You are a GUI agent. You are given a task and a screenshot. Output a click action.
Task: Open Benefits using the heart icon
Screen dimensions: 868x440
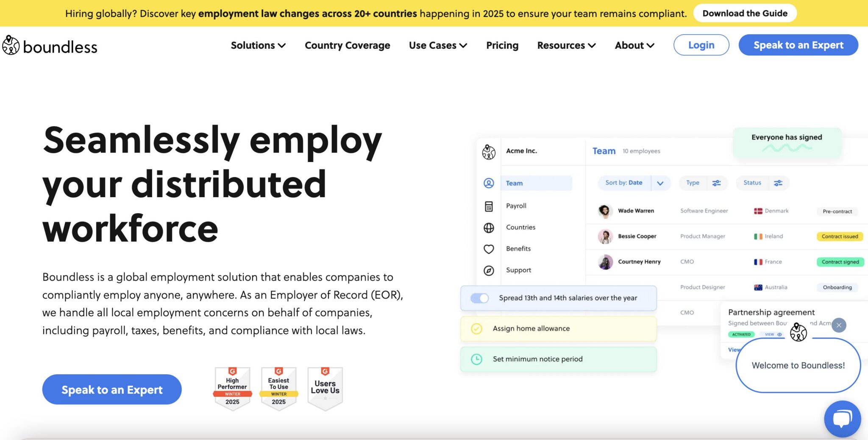[489, 249]
